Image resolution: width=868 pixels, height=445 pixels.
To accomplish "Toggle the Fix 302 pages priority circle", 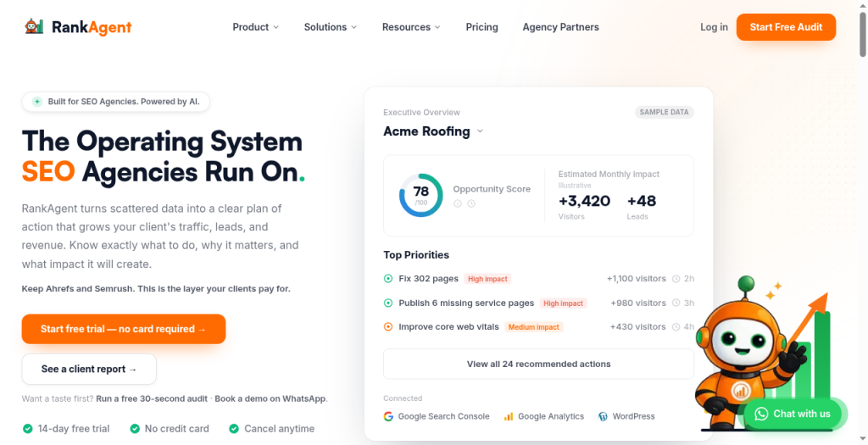I will (388, 279).
